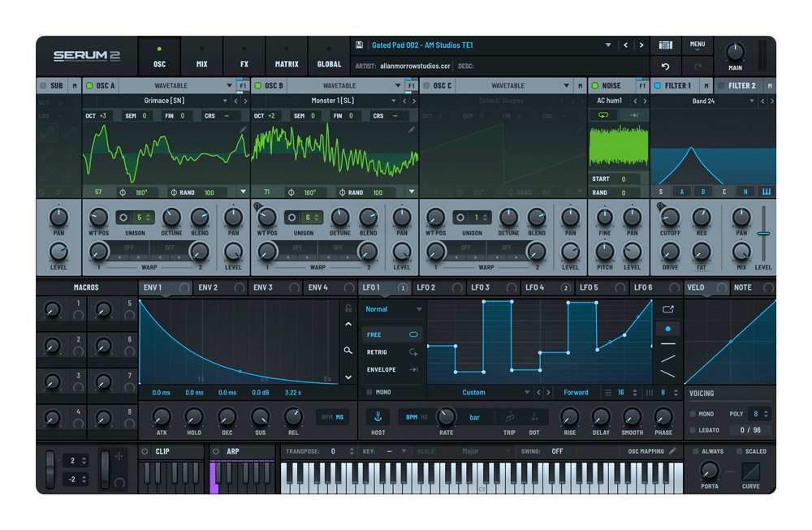Viewport: 812px width, 530px height.
Task: Open the MENU button
Action: [698, 45]
